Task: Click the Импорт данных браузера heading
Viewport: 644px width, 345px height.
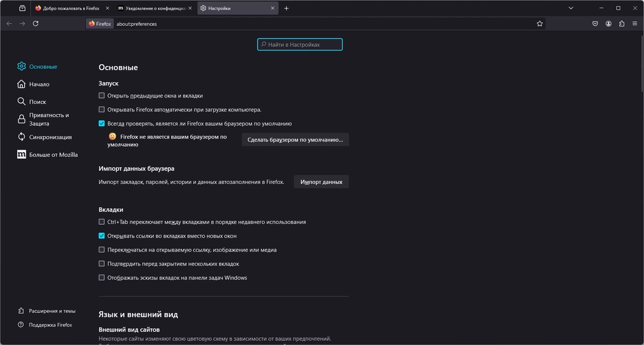Action: [x=136, y=168]
